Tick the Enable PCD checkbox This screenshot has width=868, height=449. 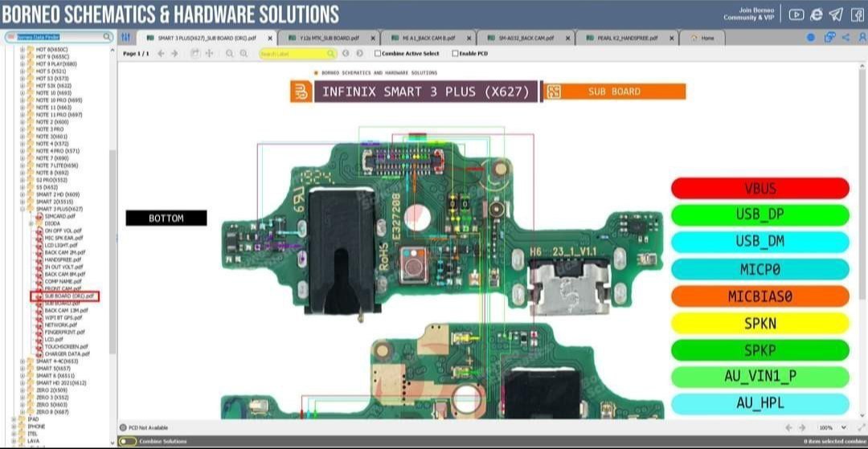[x=455, y=54]
